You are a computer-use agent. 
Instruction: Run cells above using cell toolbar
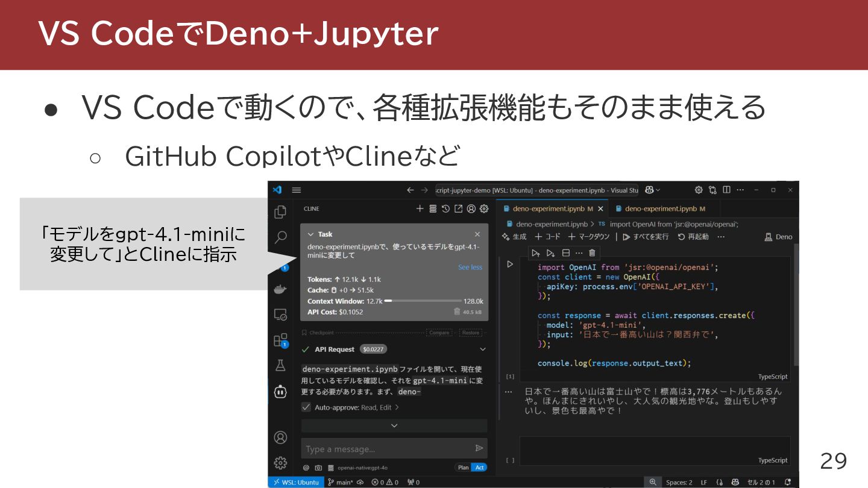coord(536,253)
